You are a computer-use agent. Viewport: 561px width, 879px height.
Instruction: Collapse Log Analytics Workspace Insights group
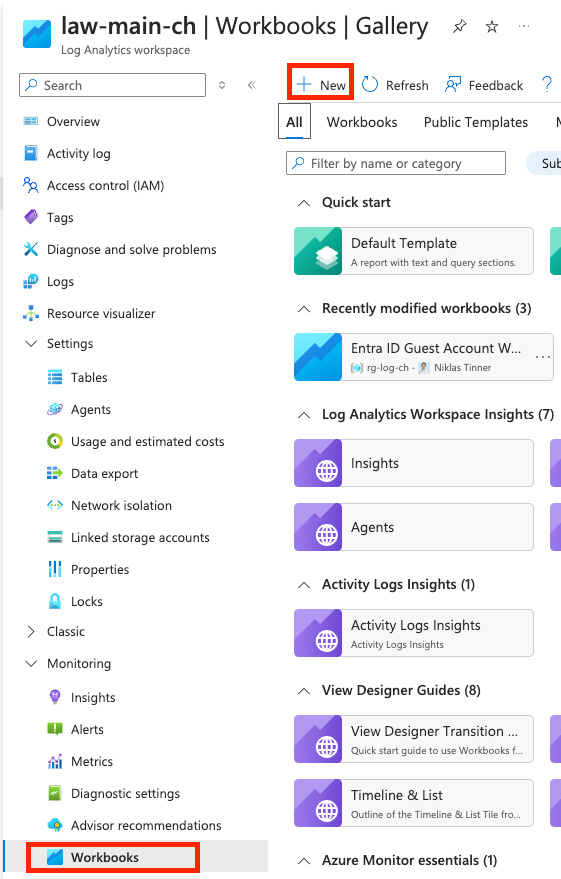point(304,414)
